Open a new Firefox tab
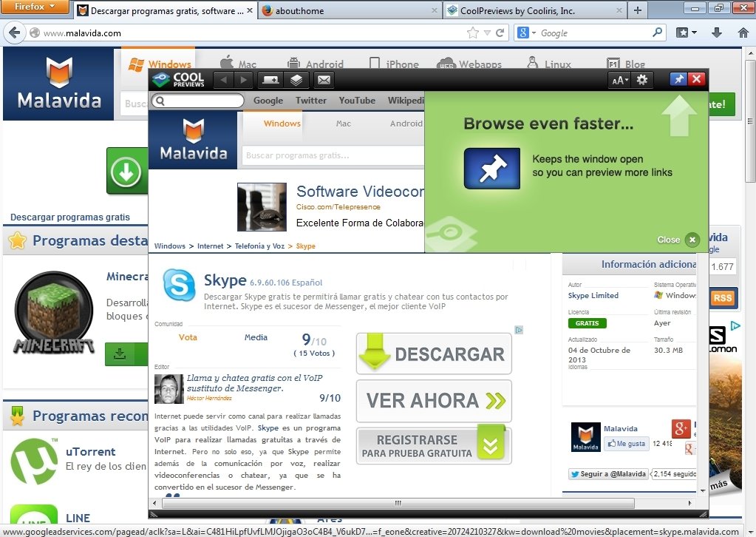 pos(638,10)
